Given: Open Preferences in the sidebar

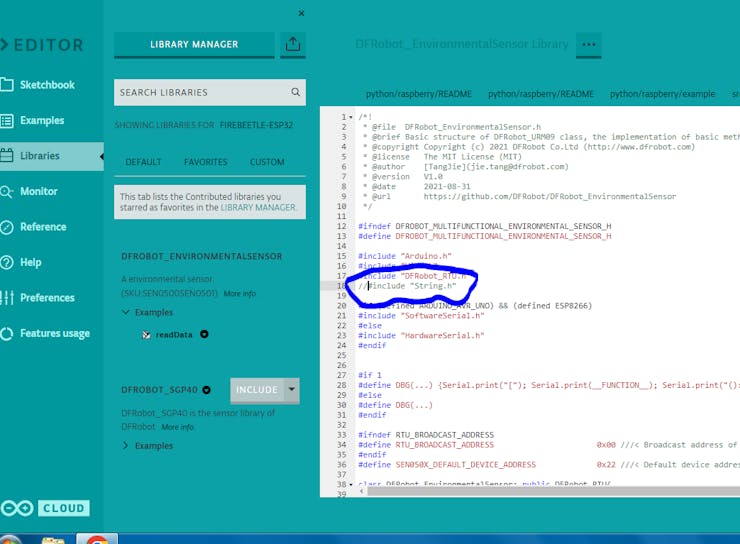Looking at the screenshot, I should (x=47, y=298).
